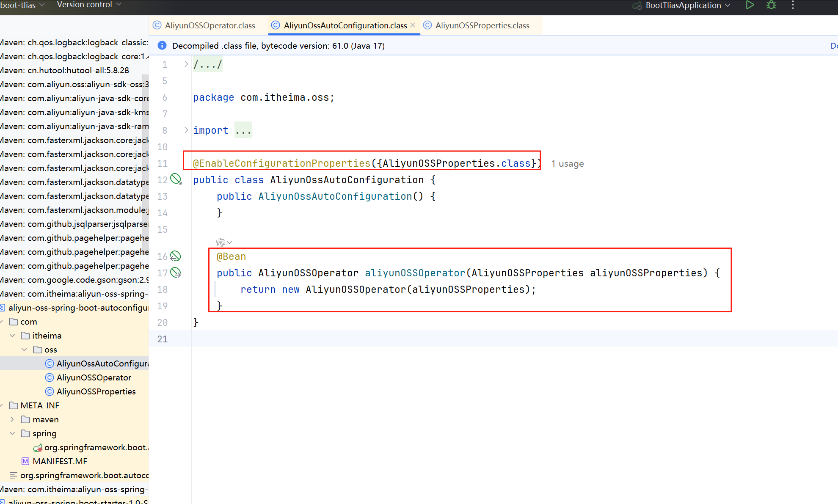Open the more actions vertical dots menu
The image size is (838, 504).
click(x=793, y=5)
